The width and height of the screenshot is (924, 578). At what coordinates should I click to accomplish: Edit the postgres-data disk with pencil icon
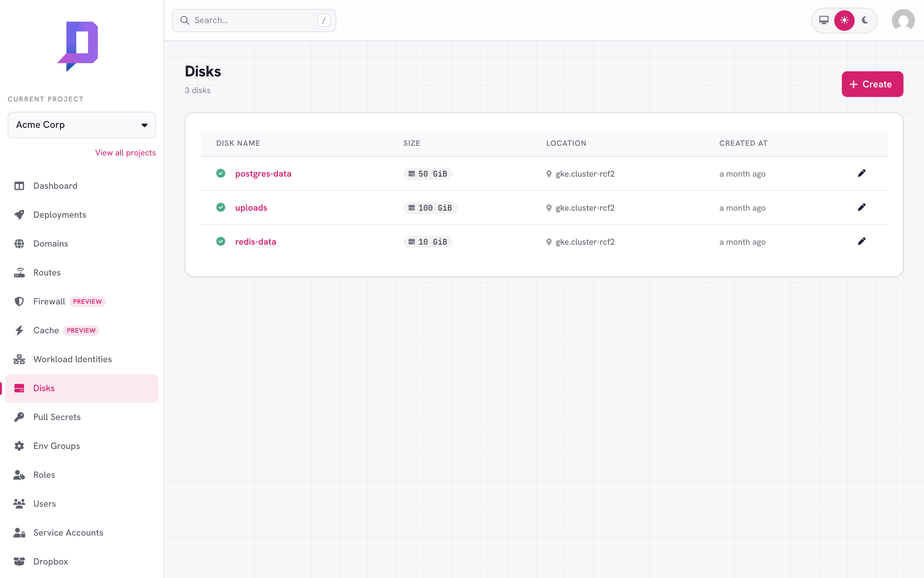[861, 173]
